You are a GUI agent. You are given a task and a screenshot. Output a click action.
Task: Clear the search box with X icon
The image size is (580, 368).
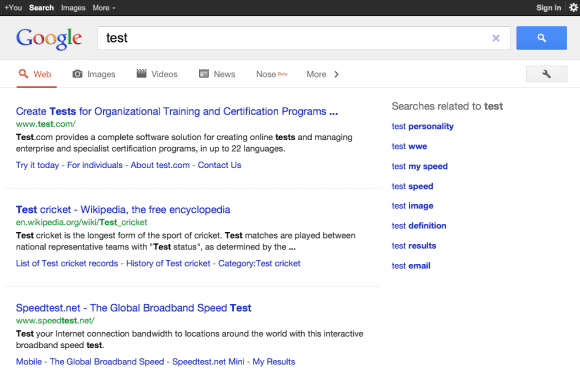tap(496, 38)
